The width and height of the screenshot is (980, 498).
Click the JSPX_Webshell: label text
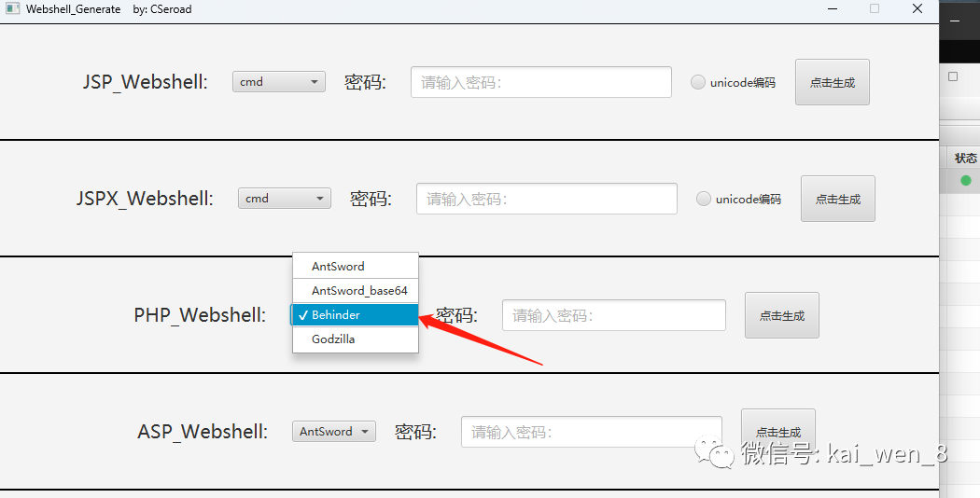tap(145, 199)
